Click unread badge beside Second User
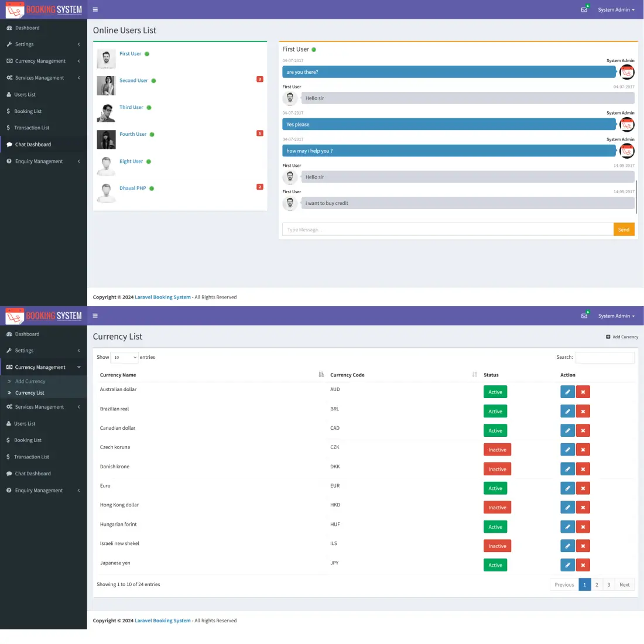This screenshot has height=644, width=644. click(x=259, y=79)
